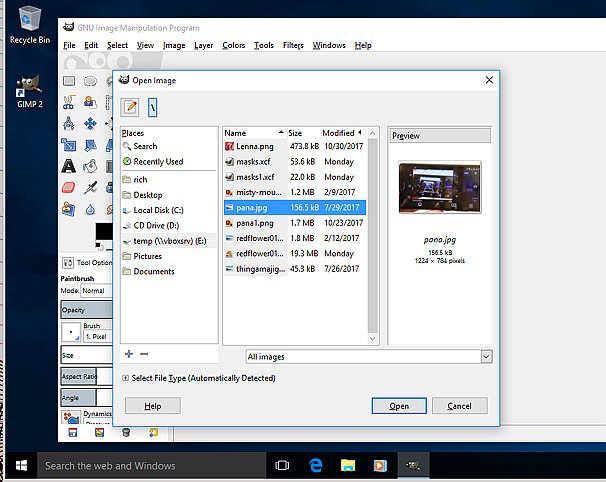This screenshot has width=606, height=482.
Task: Toggle the type-a-file-name pencil button
Action: 130,106
